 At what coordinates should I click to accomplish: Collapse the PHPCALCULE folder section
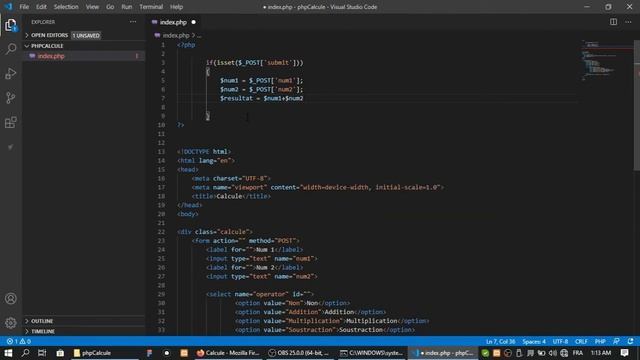(x=84, y=46)
